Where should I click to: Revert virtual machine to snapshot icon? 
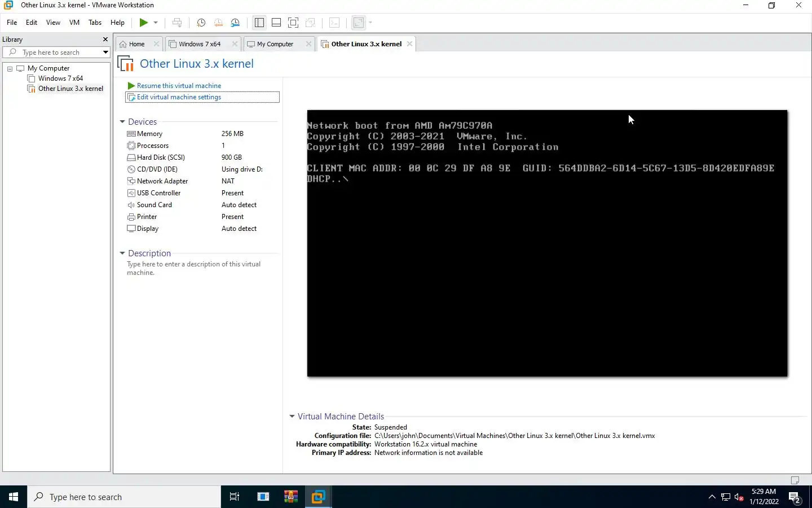pos(218,23)
